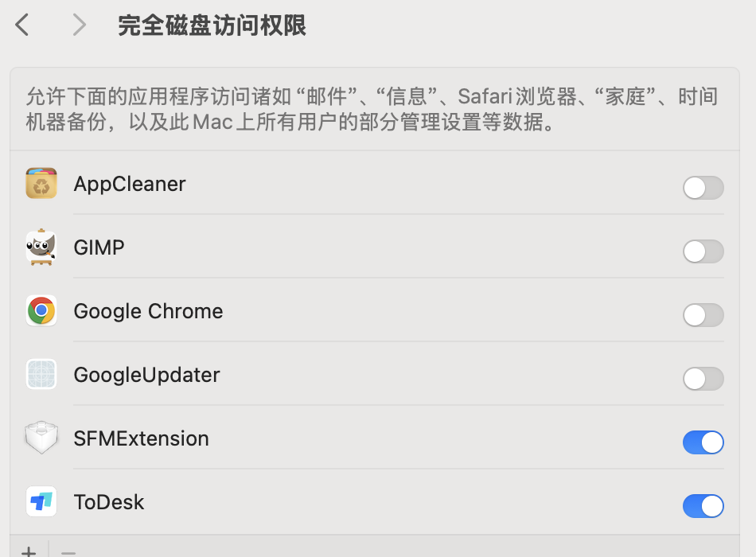Turn on the GIMP toggle
Viewport: 756px width, 557px height.
[703, 251]
